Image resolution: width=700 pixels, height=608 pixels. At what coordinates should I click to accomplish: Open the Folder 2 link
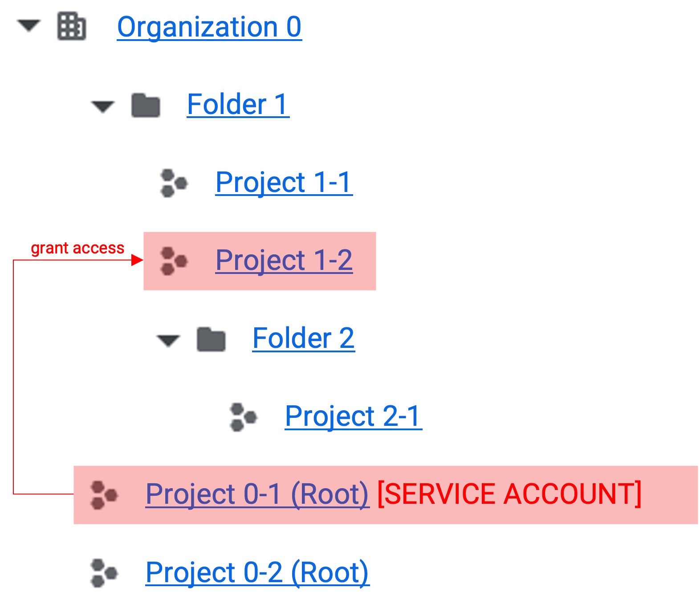point(304,339)
